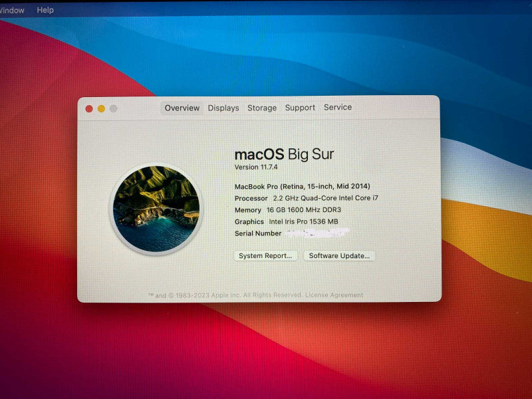Select the Service tab
This screenshot has width=532, height=399.
[338, 107]
